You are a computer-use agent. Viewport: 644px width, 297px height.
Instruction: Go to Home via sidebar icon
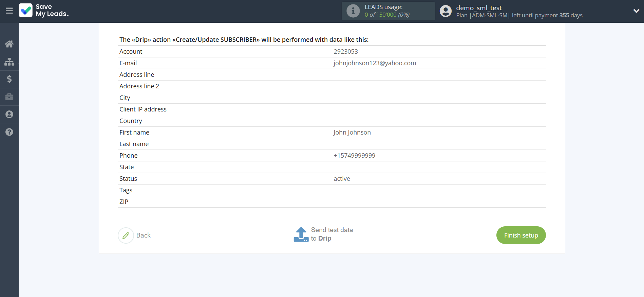tap(9, 44)
